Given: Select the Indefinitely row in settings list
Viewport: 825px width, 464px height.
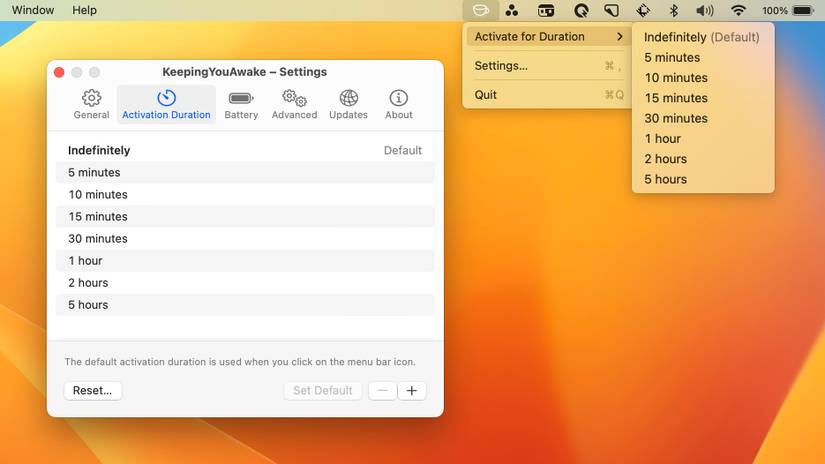Looking at the screenshot, I should (245, 150).
